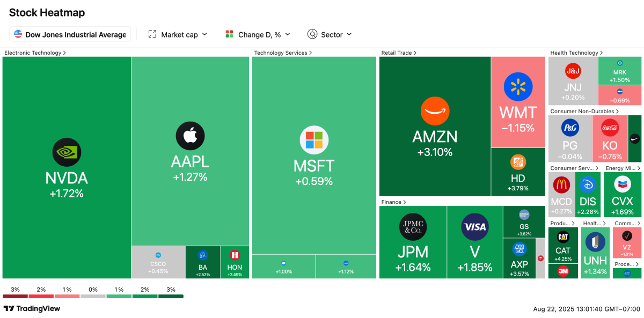Image resolution: width=644 pixels, height=318 pixels.
Task: Click the −0.69% tile under MRK
Action: (x=620, y=95)
